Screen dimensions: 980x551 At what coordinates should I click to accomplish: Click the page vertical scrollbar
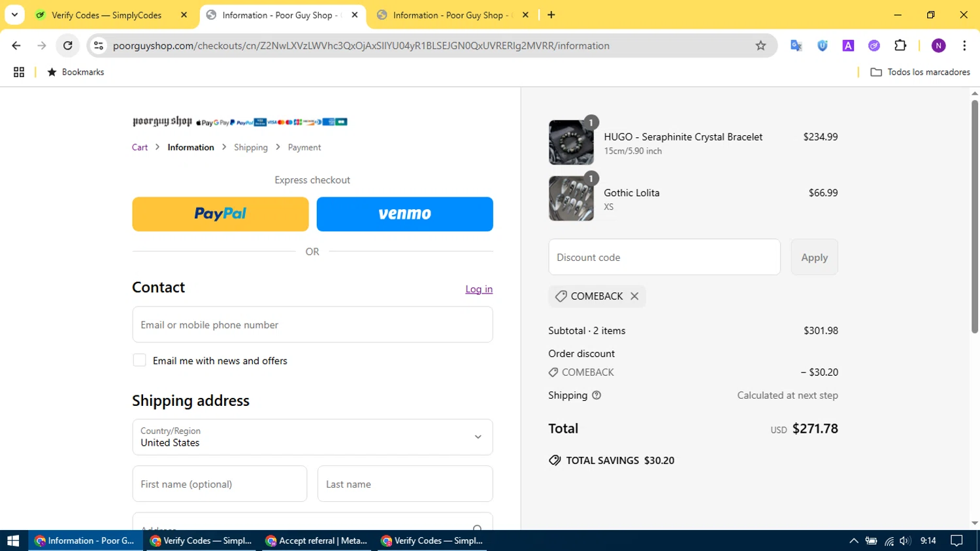[x=975, y=216]
